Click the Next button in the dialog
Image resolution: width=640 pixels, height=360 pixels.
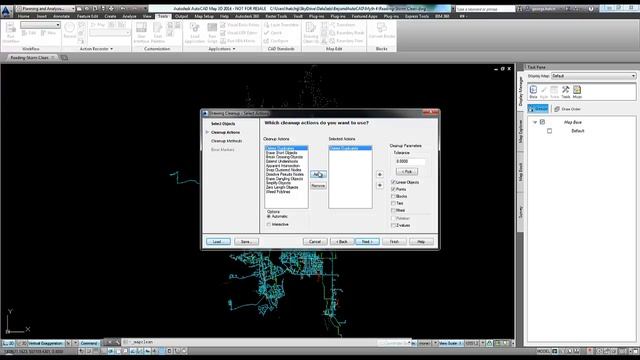tap(367, 242)
